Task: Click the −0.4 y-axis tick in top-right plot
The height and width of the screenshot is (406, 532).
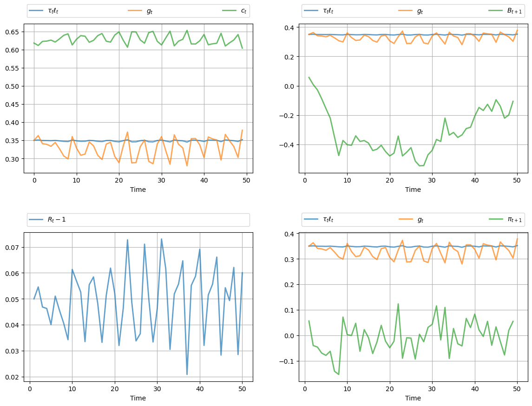Action: 287,145
